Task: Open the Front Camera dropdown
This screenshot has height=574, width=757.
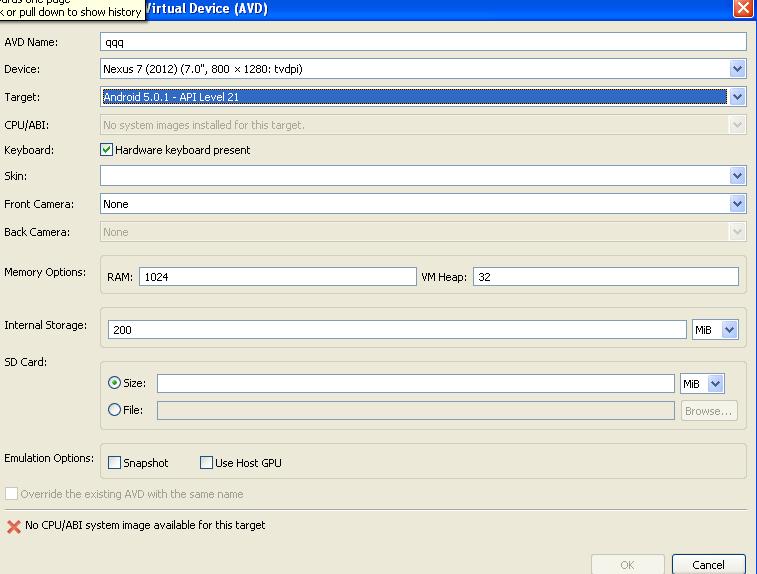Action: 737,204
